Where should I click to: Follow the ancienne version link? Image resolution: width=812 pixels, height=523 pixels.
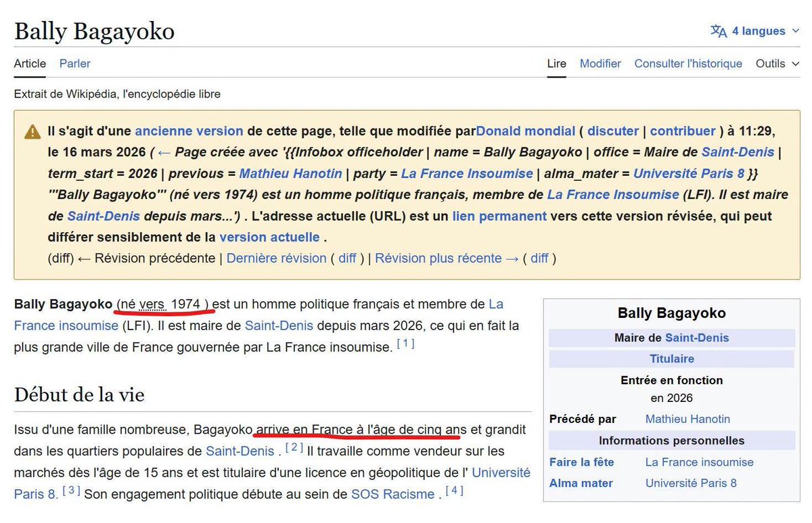(189, 131)
